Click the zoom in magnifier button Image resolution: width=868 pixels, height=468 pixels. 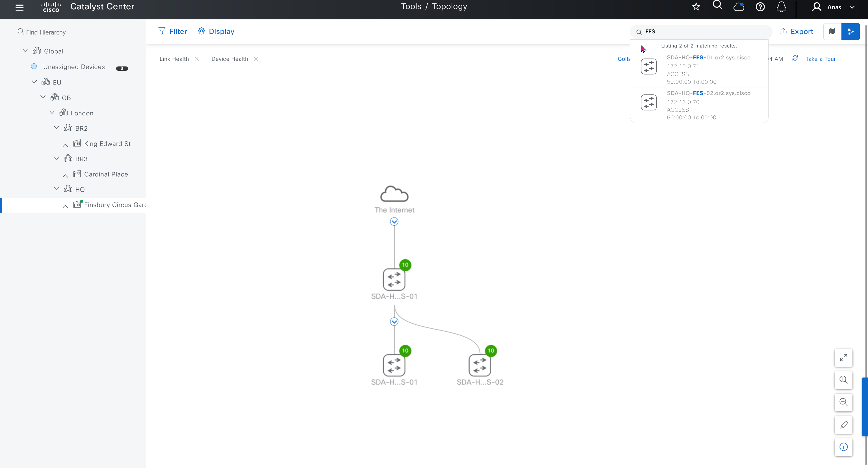click(843, 380)
